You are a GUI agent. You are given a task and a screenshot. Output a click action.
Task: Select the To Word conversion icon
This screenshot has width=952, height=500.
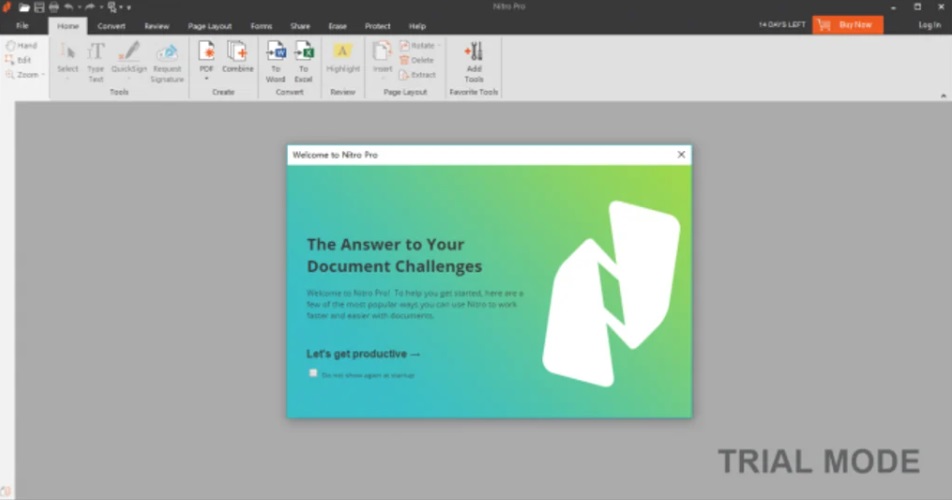point(275,52)
